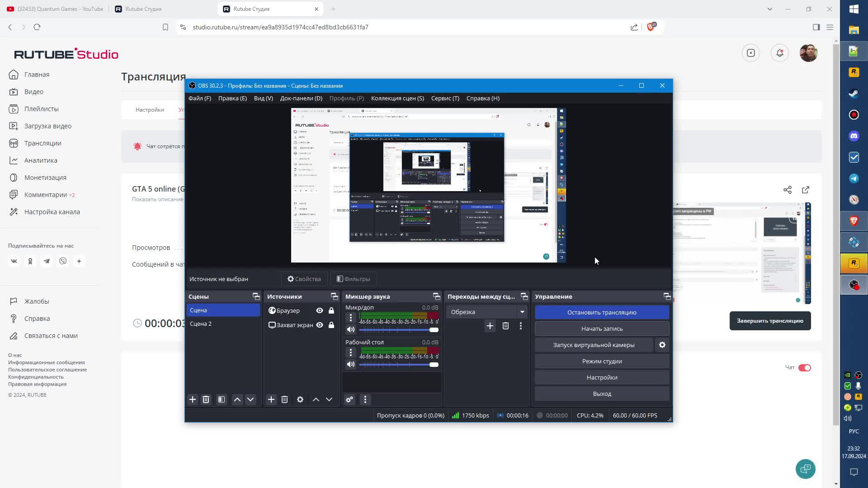This screenshot has height=488, width=868.
Task: Remove scene transition with trash icon
Action: pyautogui.click(x=505, y=326)
